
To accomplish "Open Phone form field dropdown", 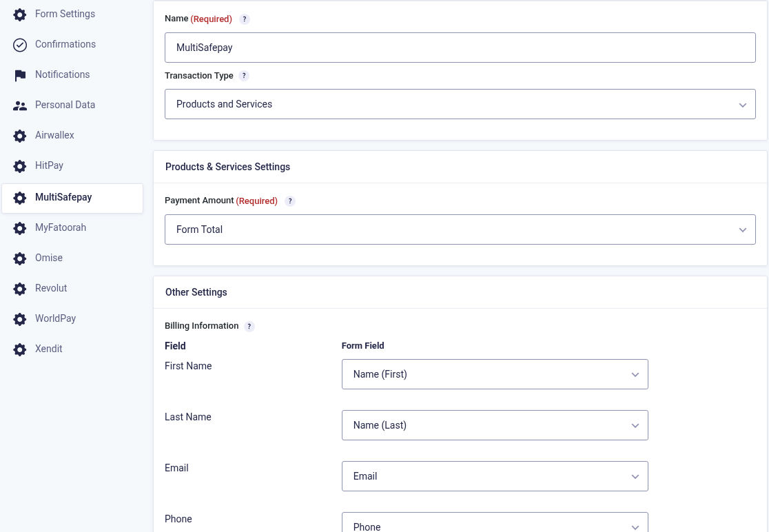I will (495, 522).
